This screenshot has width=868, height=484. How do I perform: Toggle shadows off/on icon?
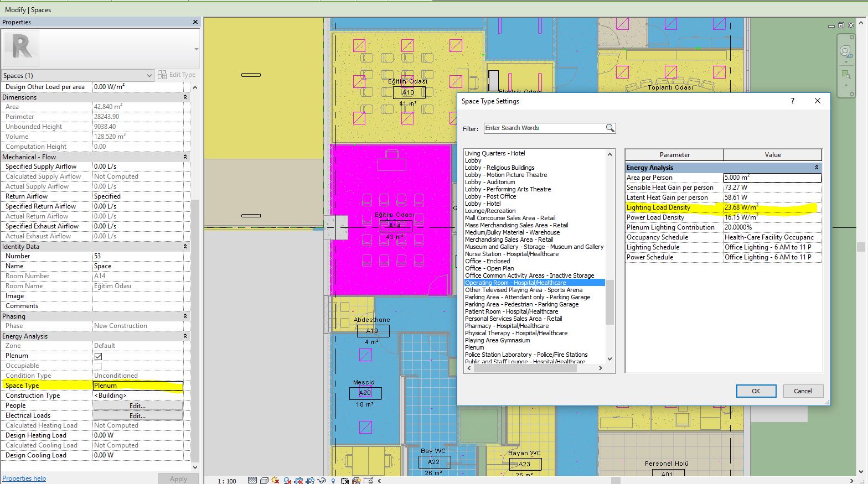tap(287, 481)
